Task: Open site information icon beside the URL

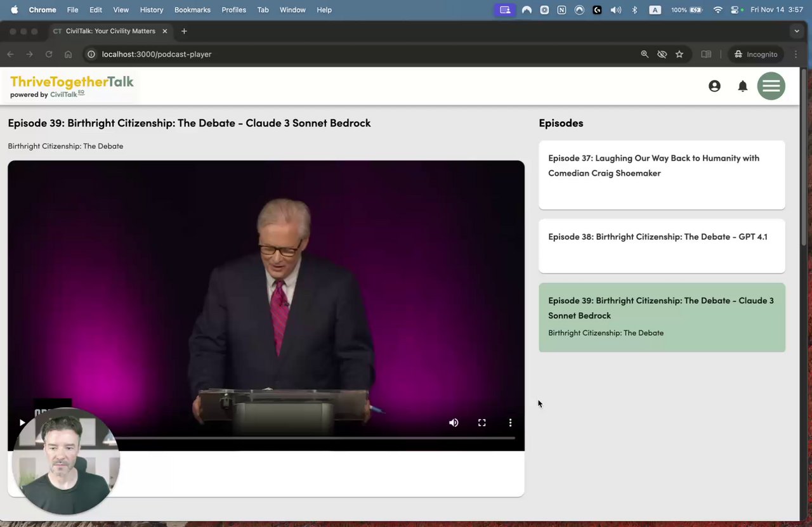Action: pos(91,54)
